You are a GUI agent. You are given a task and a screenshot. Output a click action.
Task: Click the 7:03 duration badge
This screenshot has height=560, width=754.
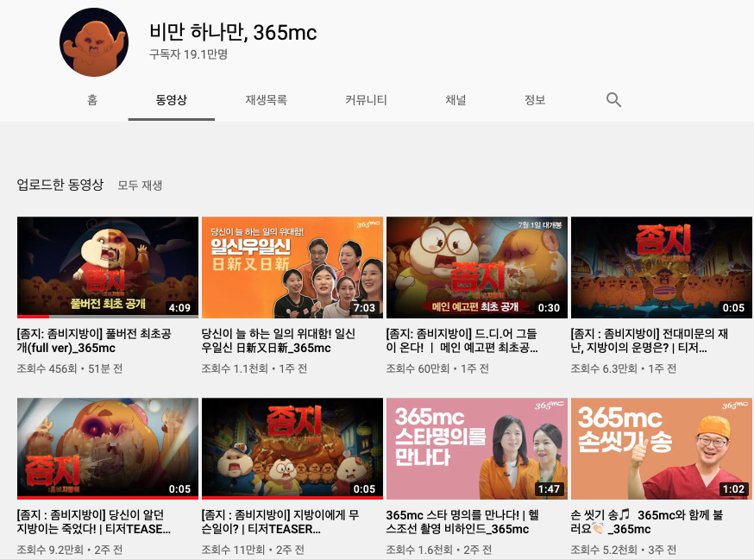365,308
